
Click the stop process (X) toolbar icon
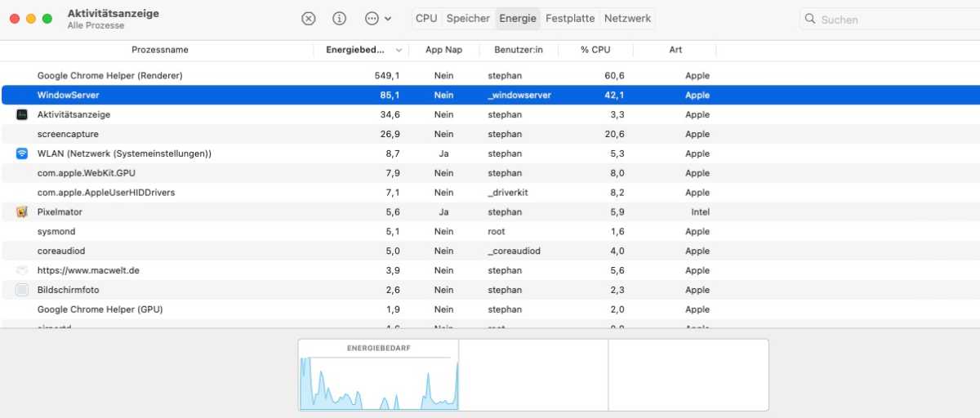point(309,18)
